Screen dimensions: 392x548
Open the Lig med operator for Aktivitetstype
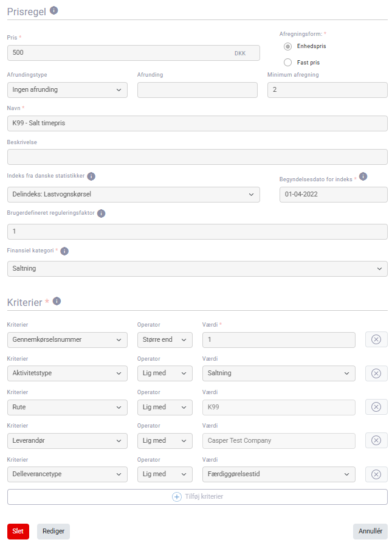[x=165, y=373]
